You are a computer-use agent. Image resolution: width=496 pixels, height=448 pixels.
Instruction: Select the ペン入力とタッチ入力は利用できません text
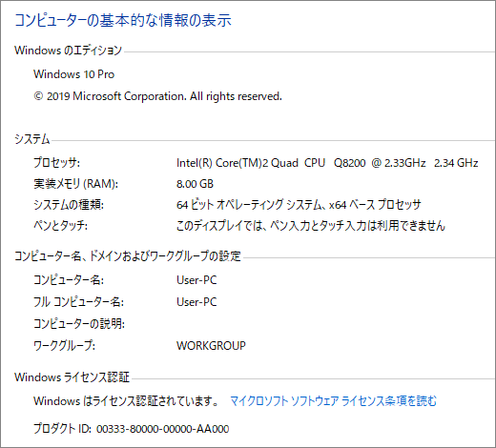pyautogui.click(x=311, y=226)
